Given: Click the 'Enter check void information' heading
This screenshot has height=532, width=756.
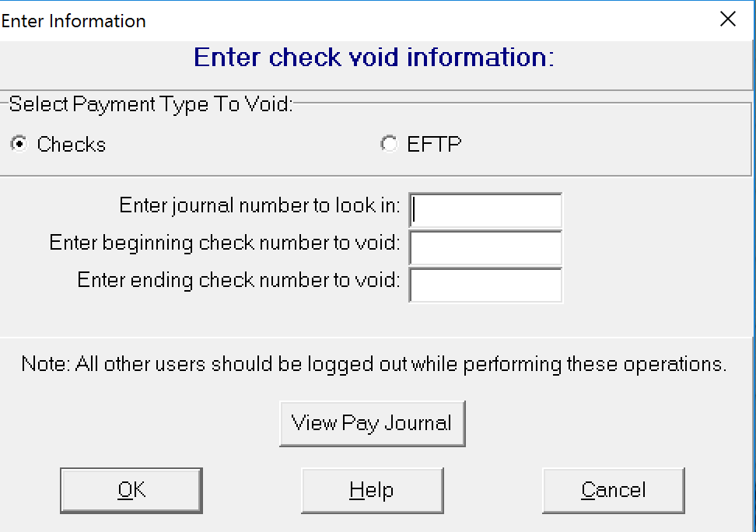Looking at the screenshot, I should [x=373, y=58].
